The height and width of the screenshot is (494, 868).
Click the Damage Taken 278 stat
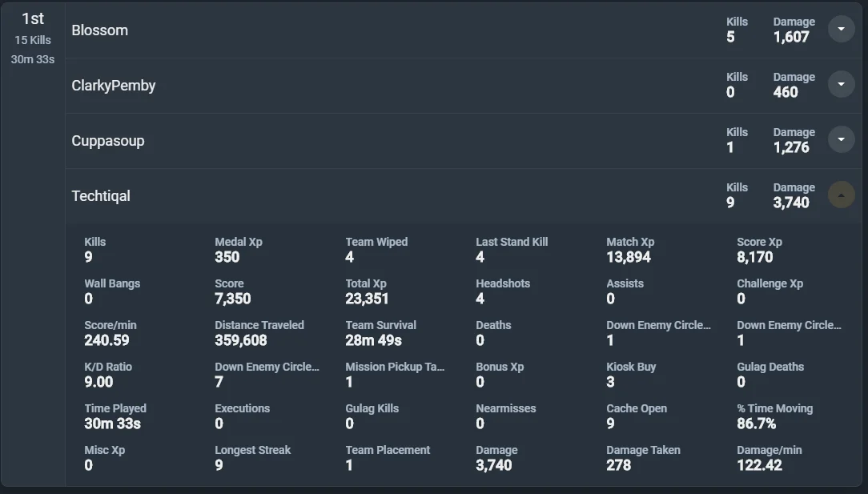(x=643, y=458)
